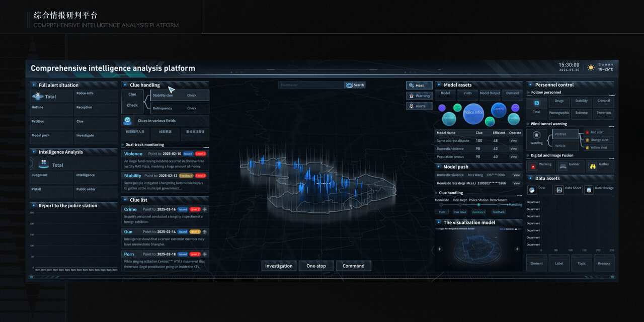The height and width of the screenshot is (322, 644).
Task: View the Population census model
Action: coord(514,157)
